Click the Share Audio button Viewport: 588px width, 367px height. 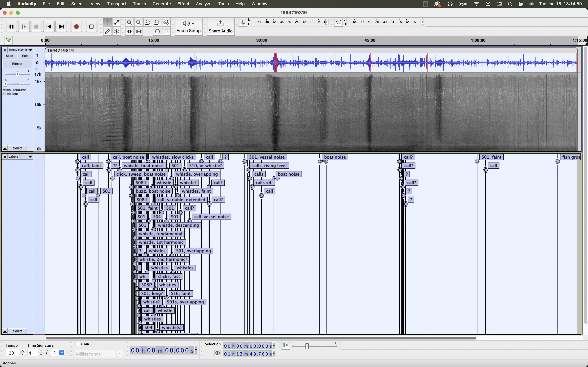pos(220,26)
